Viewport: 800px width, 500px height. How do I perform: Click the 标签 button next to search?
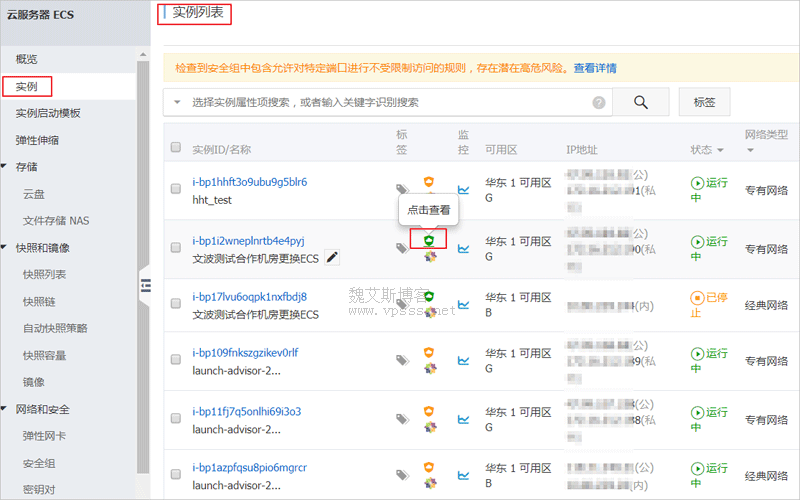pos(704,102)
